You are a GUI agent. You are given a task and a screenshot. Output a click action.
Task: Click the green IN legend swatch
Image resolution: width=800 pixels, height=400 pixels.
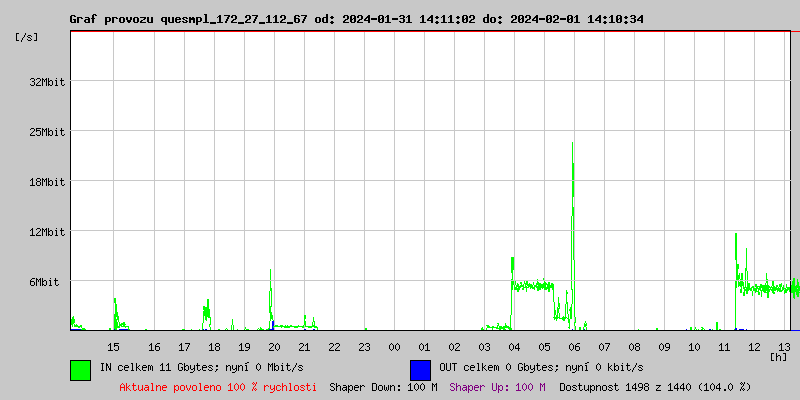(x=80, y=369)
